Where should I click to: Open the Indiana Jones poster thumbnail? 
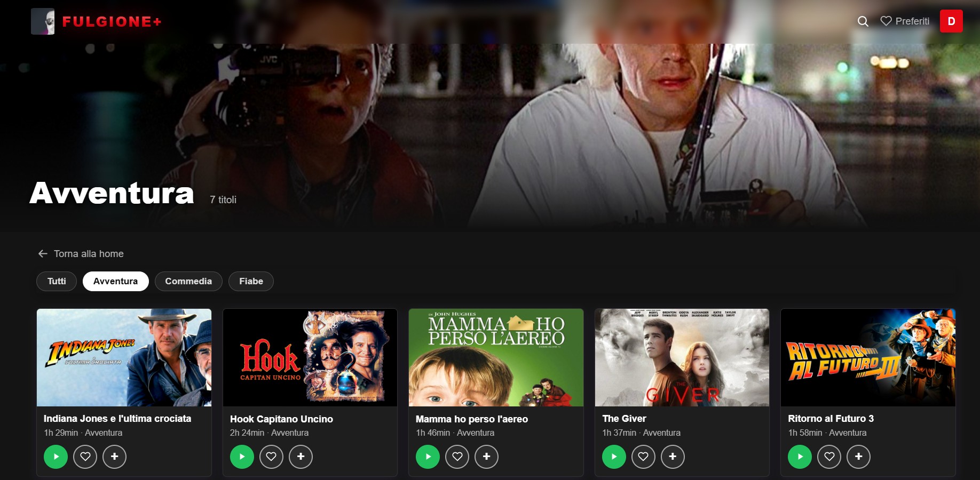[124, 357]
